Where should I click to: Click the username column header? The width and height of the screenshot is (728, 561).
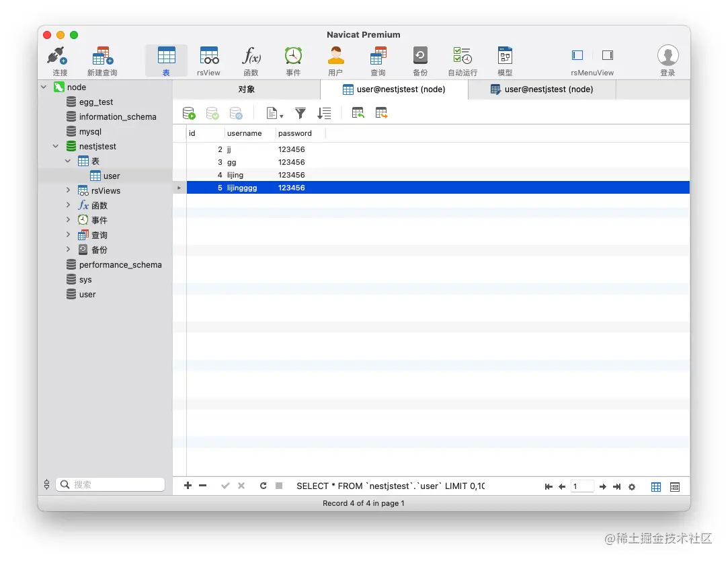250,133
